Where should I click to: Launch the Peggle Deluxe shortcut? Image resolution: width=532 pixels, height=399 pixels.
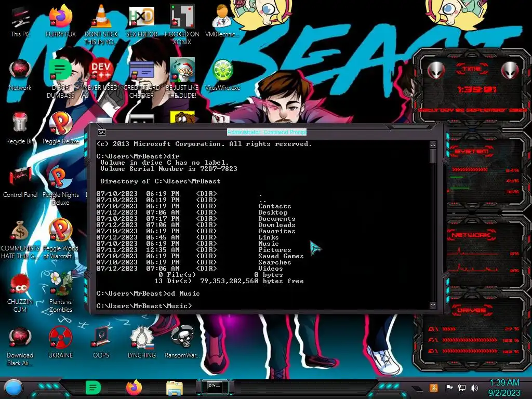coord(60,128)
